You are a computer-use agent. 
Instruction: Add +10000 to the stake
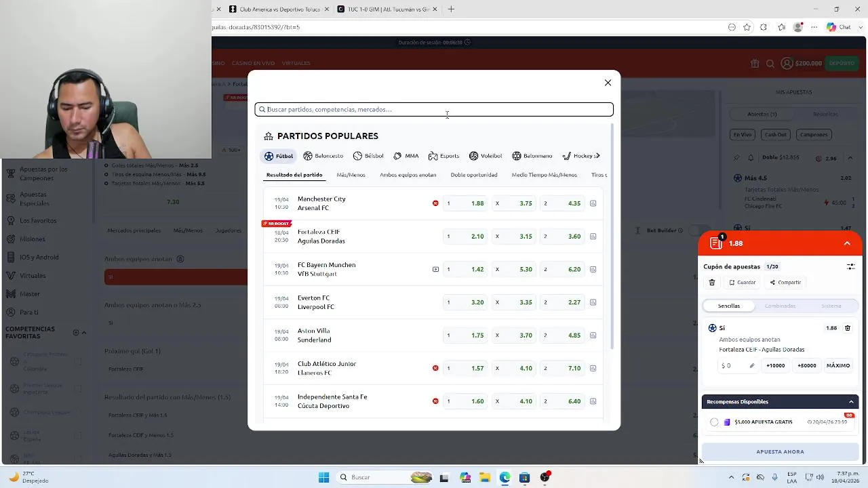(x=776, y=365)
